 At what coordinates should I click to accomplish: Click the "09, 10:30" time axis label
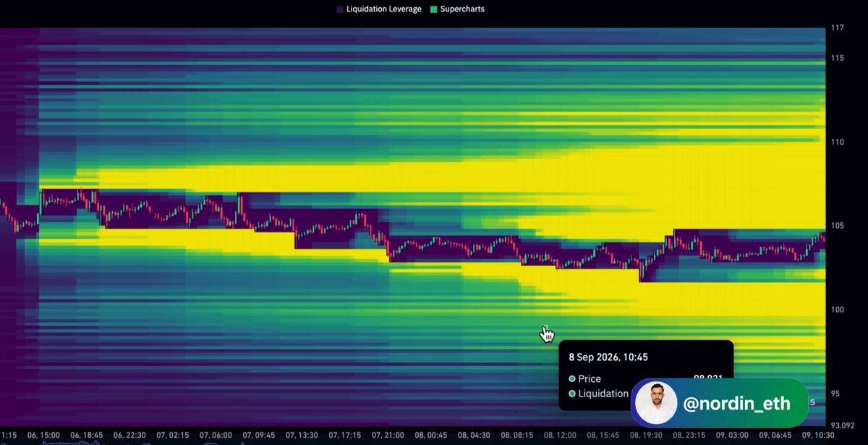coord(818,435)
